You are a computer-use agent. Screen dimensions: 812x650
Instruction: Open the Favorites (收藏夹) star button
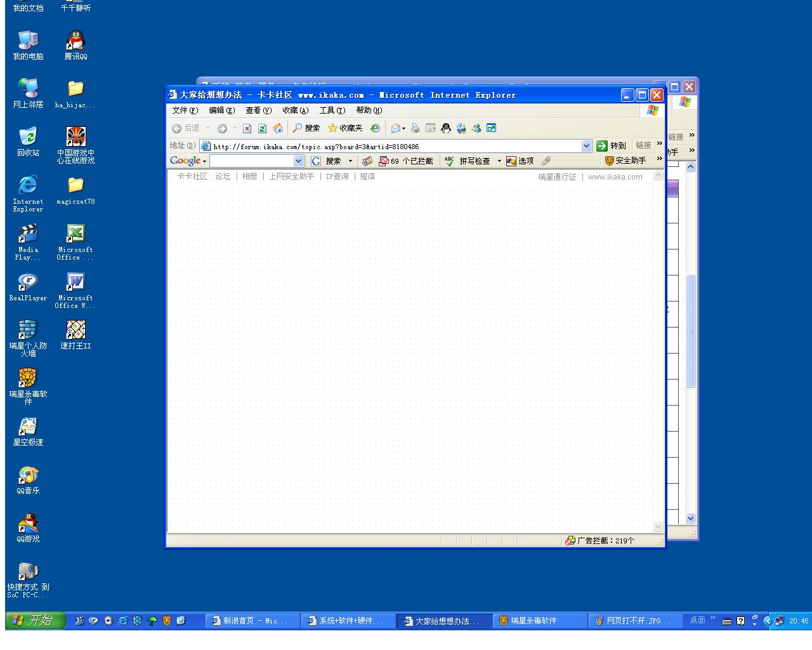click(x=345, y=128)
